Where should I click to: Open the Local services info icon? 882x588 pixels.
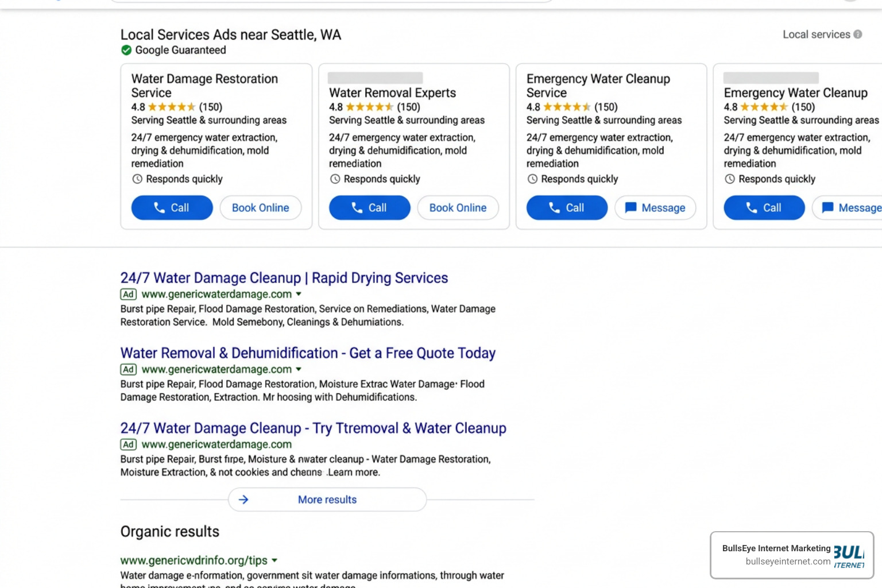click(x=857, y=34)
